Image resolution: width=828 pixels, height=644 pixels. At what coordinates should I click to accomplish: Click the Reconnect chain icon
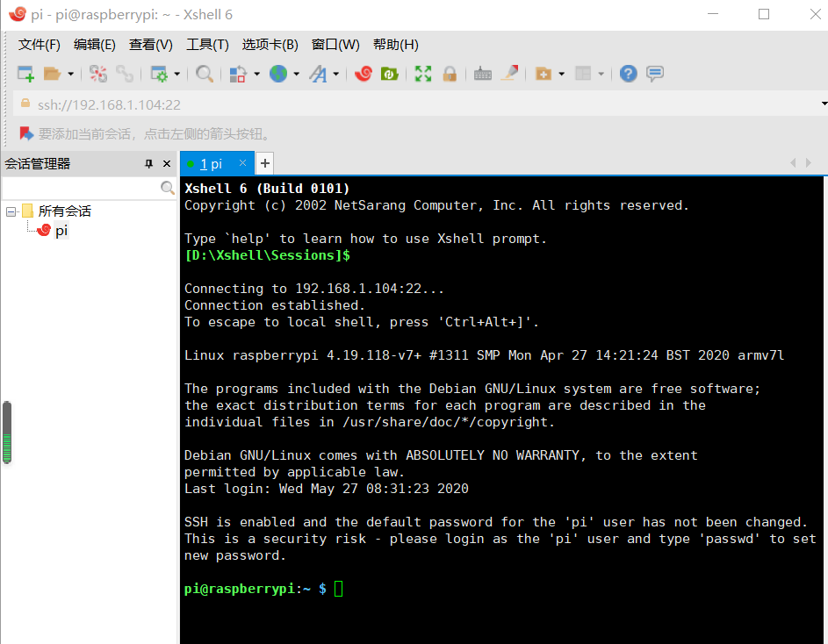pyautogui.click(x=125, y=74)
